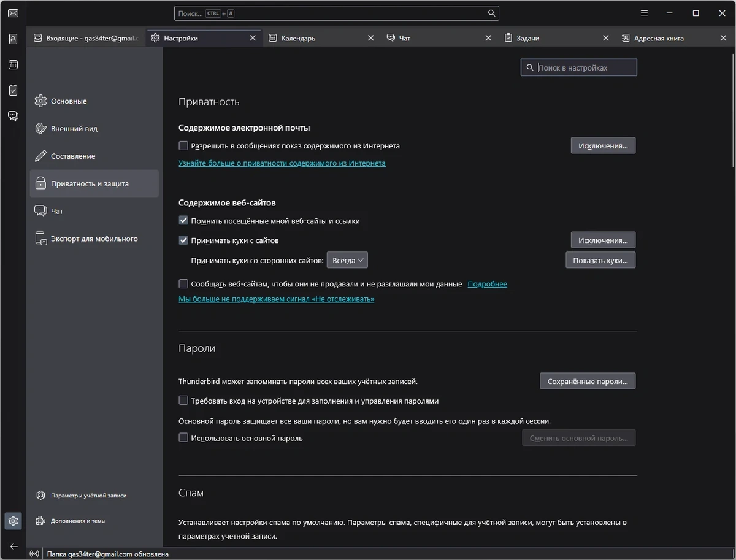Click the mobile export icon
Screen dimensions: 736x560
pyautogui.click(x=40, y=239)
